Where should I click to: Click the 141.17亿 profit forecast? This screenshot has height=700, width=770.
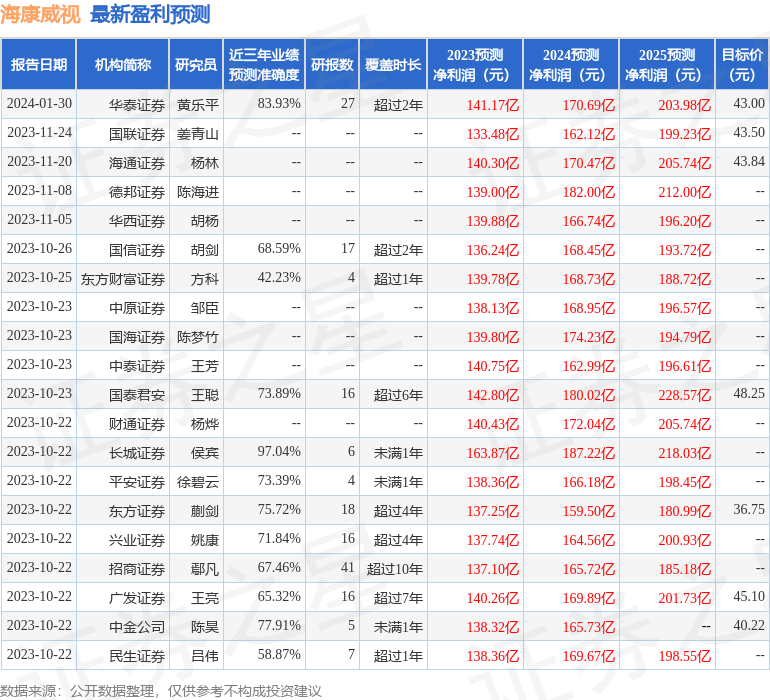(x=493, y=105)
